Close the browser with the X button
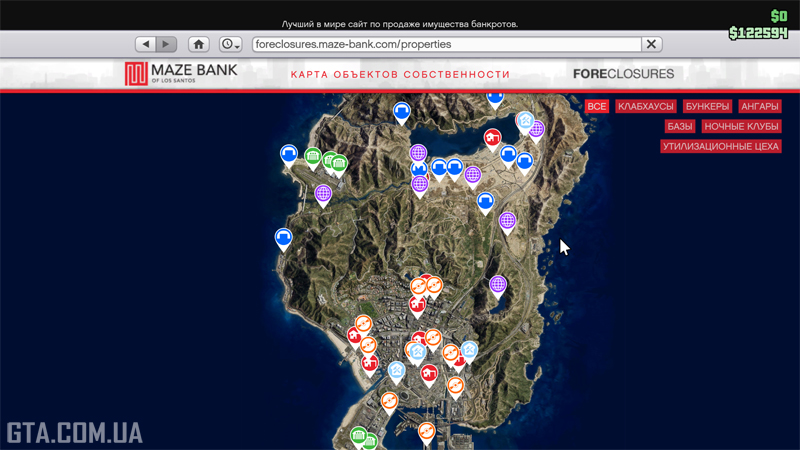Viewport: 800px width, 450px height. tap(652, 44)
